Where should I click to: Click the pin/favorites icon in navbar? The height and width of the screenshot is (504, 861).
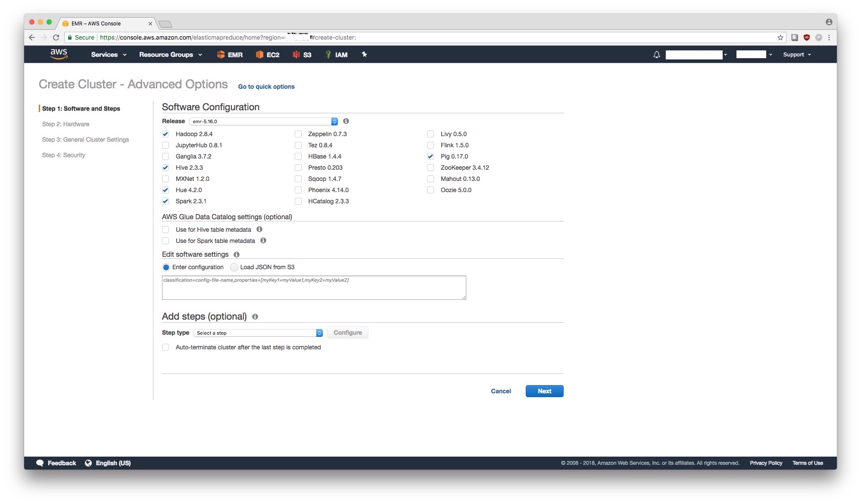364,55
